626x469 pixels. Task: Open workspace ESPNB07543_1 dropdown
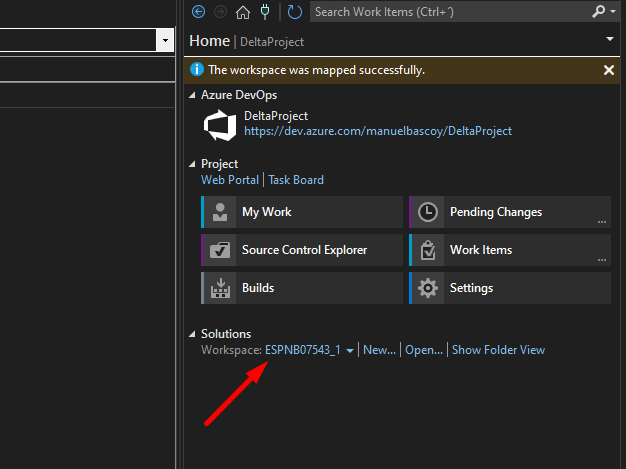349,351
